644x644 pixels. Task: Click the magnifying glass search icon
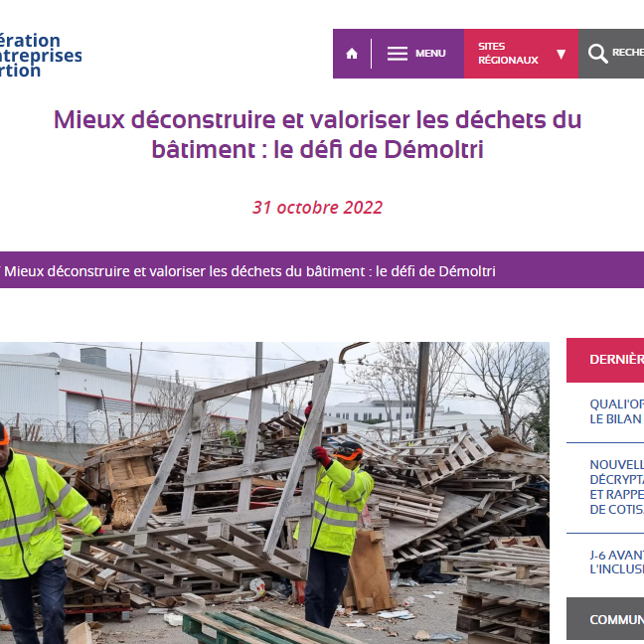(x=597, y=54)
